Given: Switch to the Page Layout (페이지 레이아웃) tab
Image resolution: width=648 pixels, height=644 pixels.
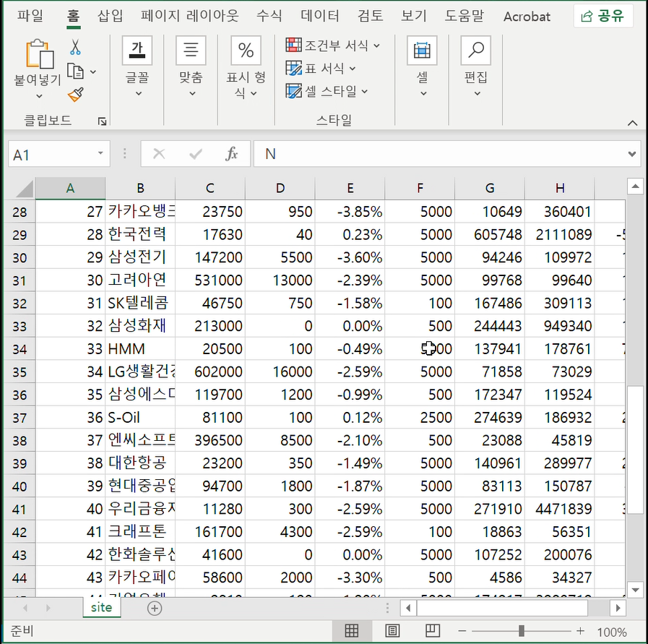Looking at the screenshot, I should (x=190, y=16).
